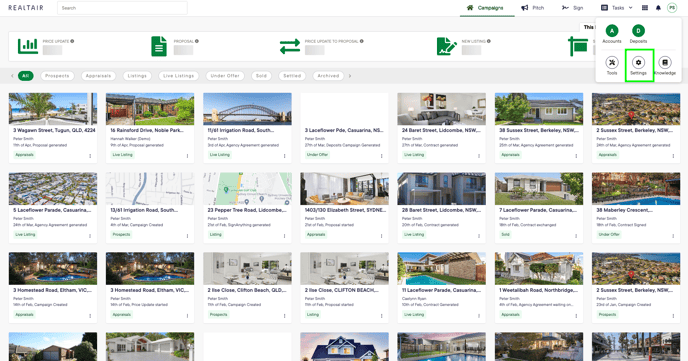Screen dimensions: 688x361
Task: Open Settings gear icon in apps menu
Action: [x=638, y=62]
